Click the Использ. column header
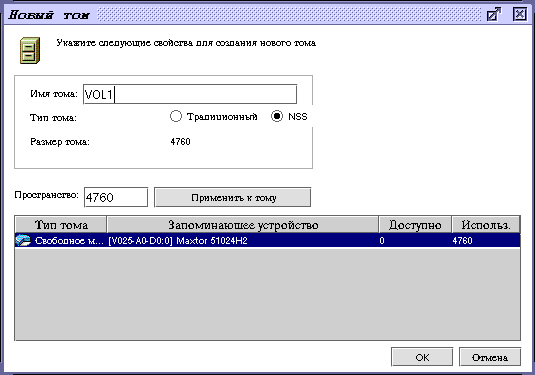Viewport: 535px width, 375px height. click(486, 225)
